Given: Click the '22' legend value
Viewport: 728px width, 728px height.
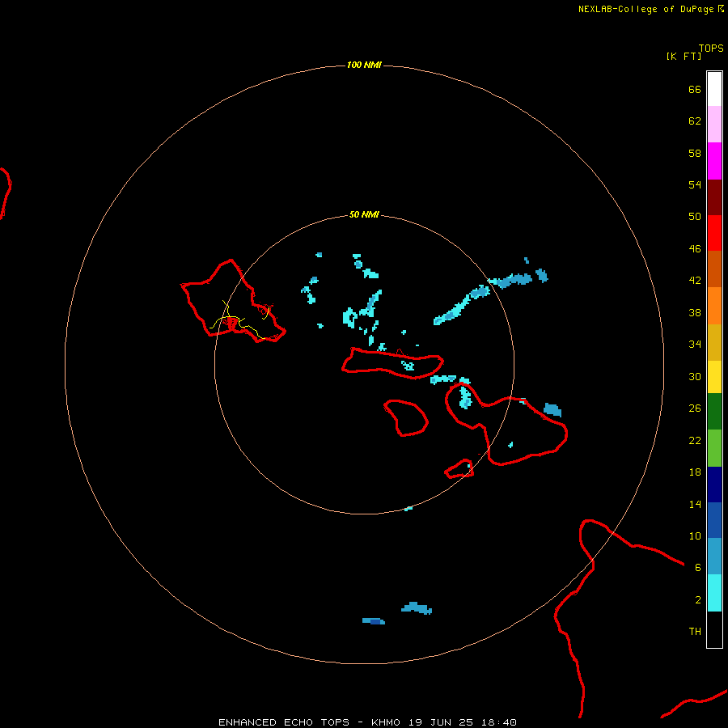Looking at the screenshot, I should coord(695,440).
